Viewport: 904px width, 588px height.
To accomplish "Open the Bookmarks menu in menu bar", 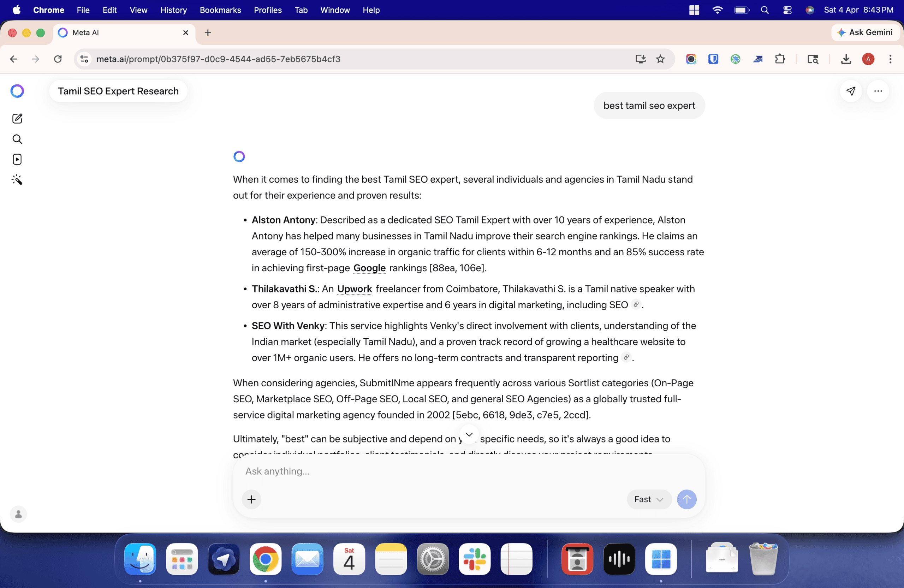I will 220,10.
